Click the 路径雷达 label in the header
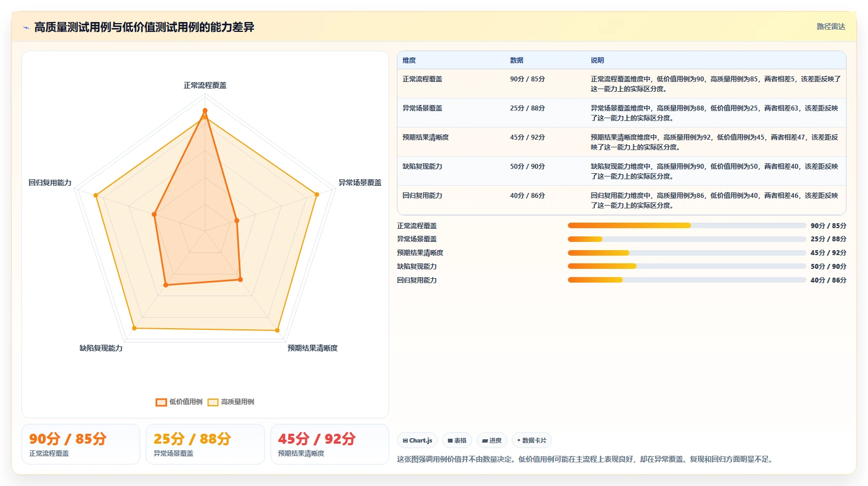Viewport: 868px width, 486px height. click(831, 26)
